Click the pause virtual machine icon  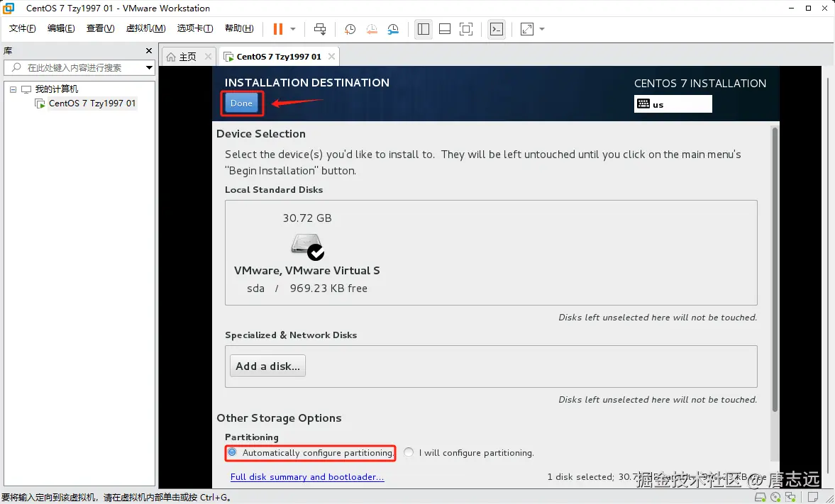tap(278, 29)
